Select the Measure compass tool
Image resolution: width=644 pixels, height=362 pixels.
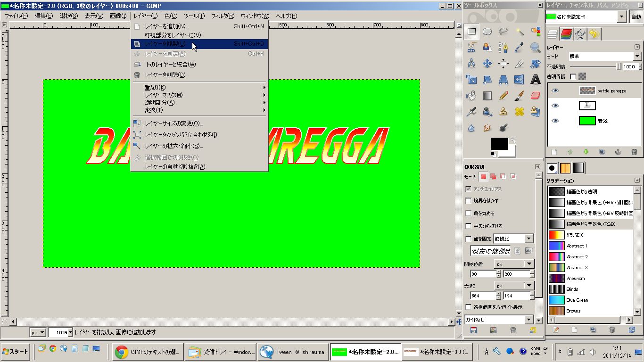tap(471, 64)
